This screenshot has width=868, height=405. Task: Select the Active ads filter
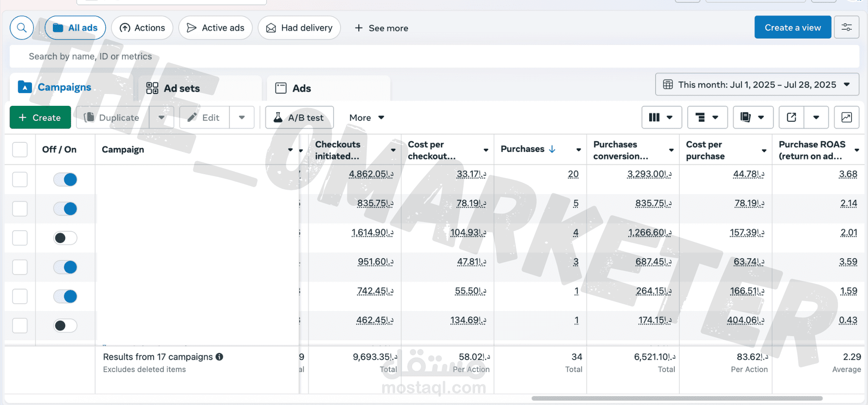click(x=215, y=28)
